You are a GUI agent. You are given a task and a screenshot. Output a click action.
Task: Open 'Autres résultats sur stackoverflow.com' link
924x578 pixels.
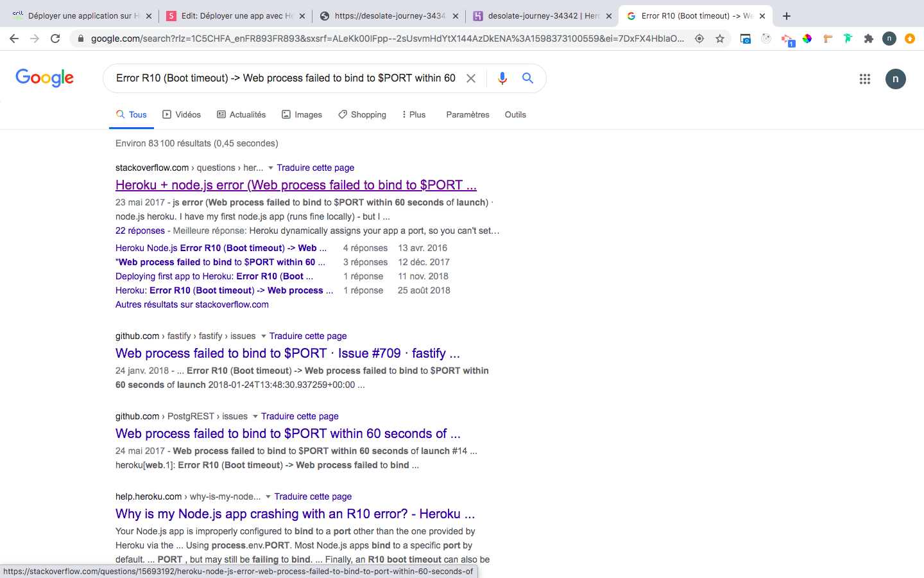[192, 304]
